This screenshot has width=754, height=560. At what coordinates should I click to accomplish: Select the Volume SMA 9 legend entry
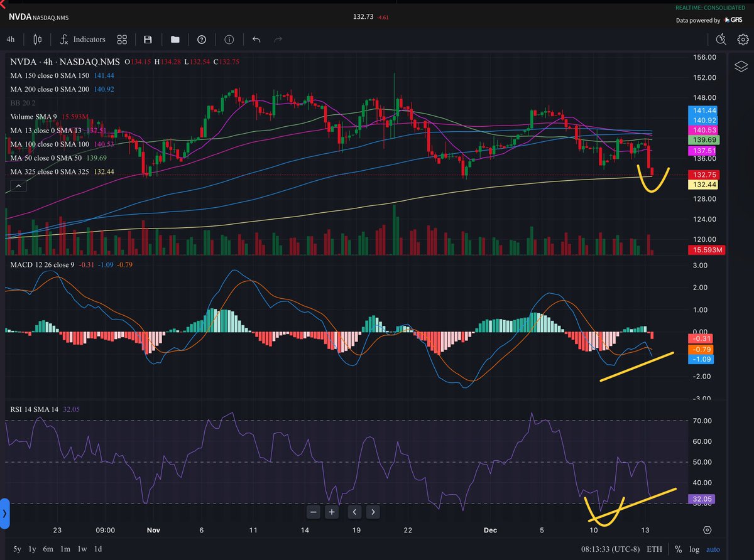click(48, 117)
